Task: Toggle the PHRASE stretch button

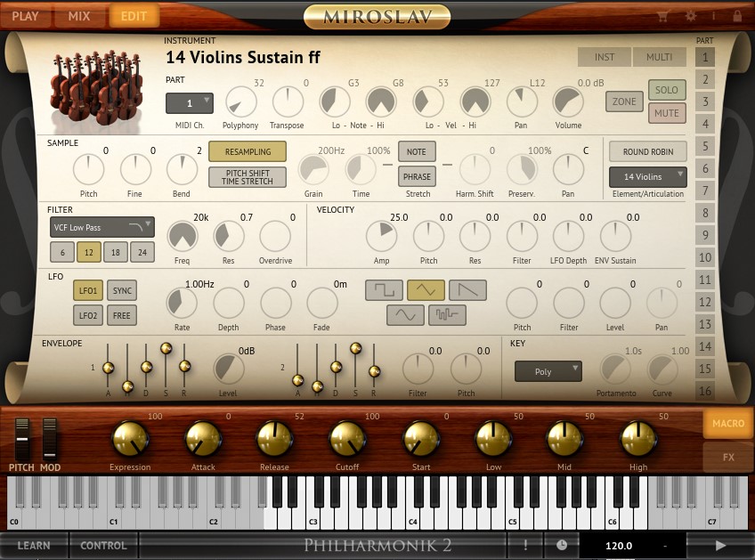Action: [x=417, y=176]
